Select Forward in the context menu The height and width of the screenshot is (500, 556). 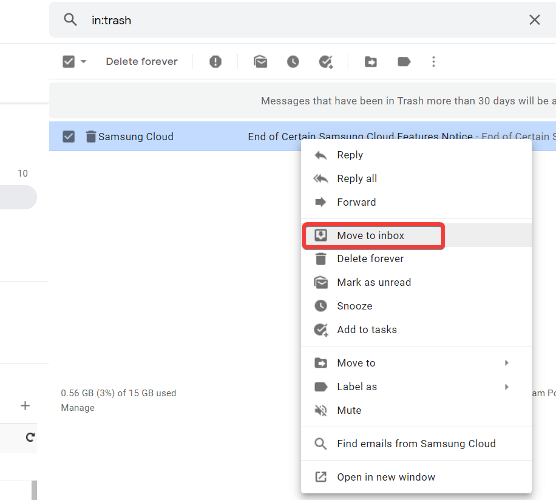(x=416, y=202)
